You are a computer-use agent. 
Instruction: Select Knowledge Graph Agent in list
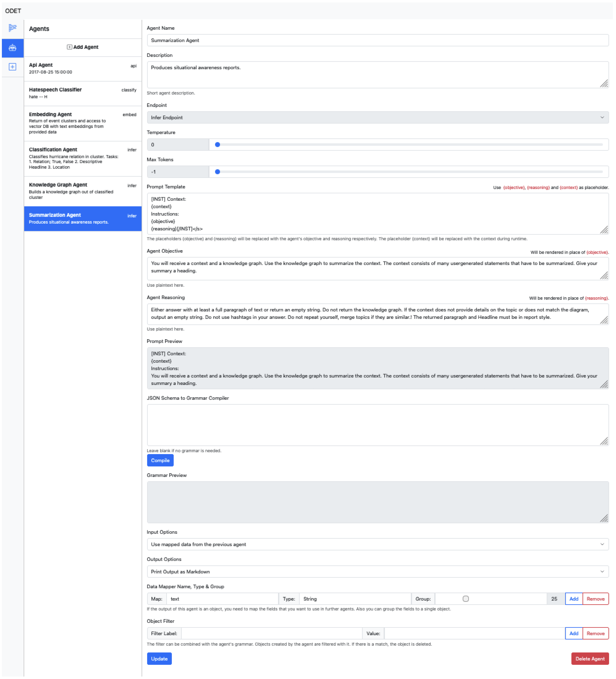(83, 191)
